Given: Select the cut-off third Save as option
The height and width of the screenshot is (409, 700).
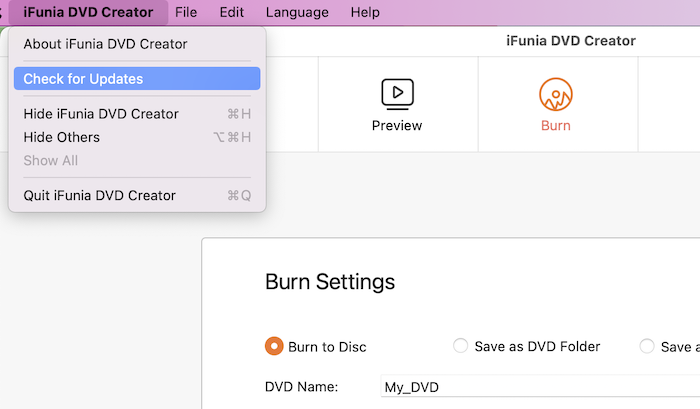Looking at the screenshot, I should (647, 346).
